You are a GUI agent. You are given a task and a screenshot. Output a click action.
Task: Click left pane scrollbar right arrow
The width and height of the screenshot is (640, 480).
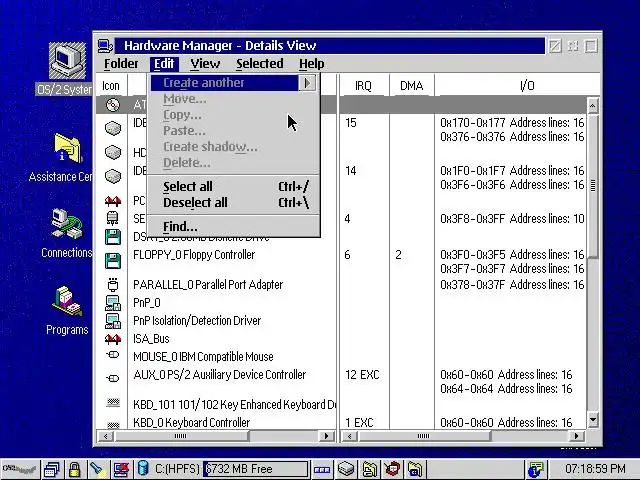pyautogui.click(x=327, y=436)
